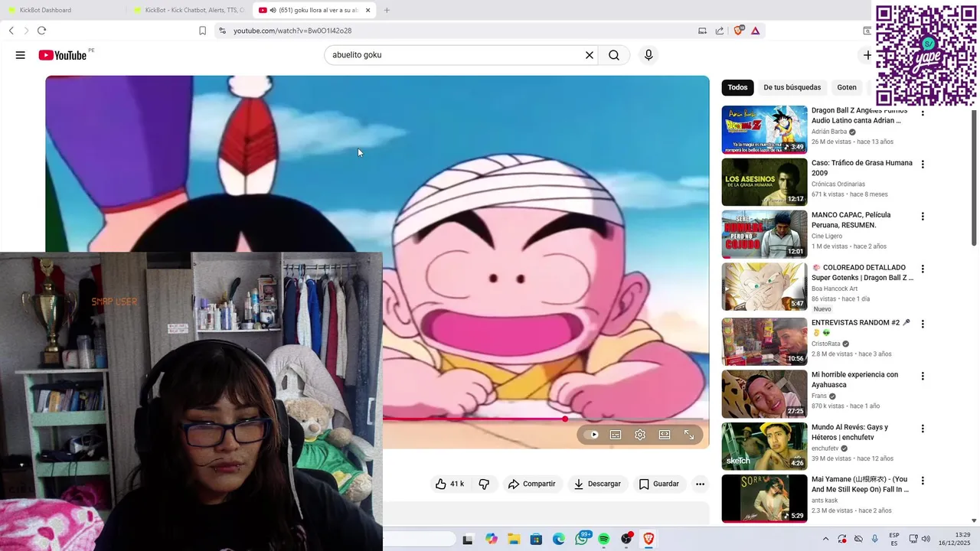Open 'Mi horrible experiencia con Ayahuasca' thumbnail

coord(764,393)
